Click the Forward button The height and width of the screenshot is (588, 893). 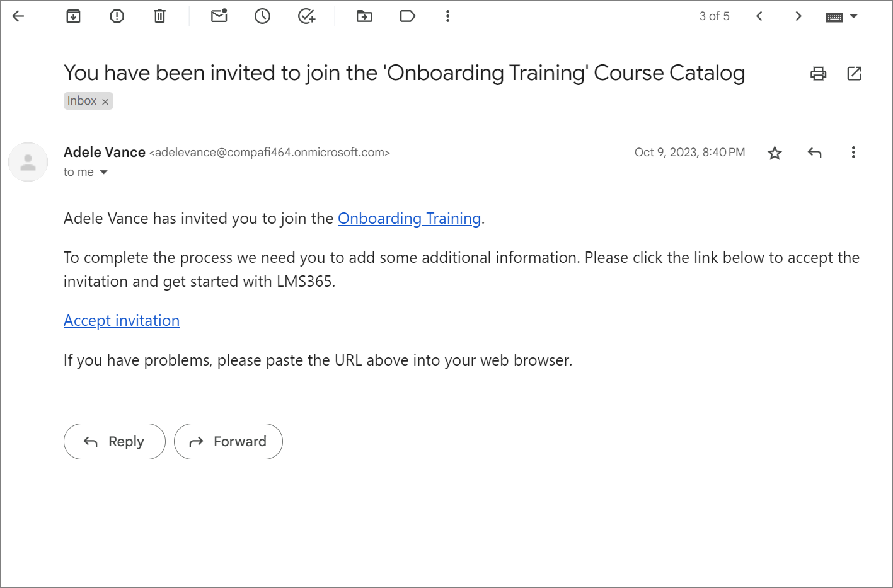click(x=228, y=441)
